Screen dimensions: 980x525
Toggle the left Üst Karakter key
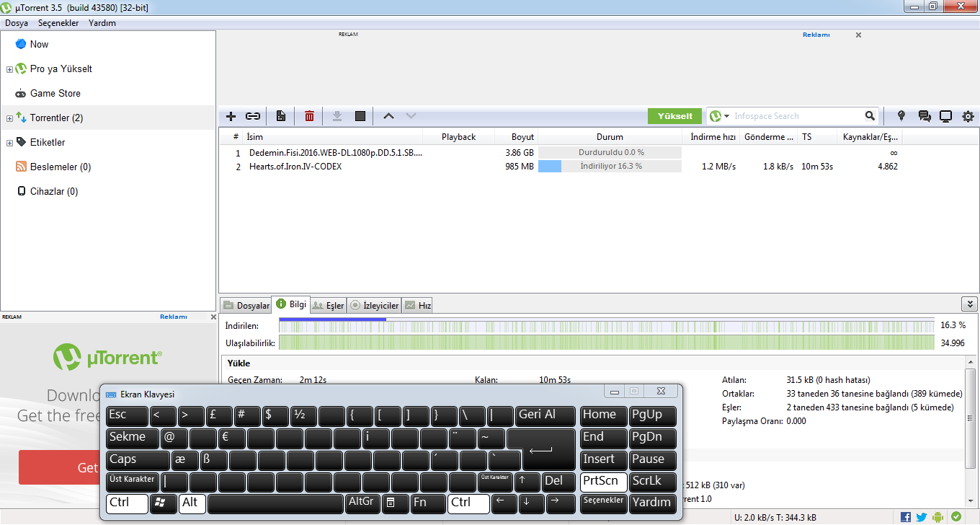coord(133,482)
